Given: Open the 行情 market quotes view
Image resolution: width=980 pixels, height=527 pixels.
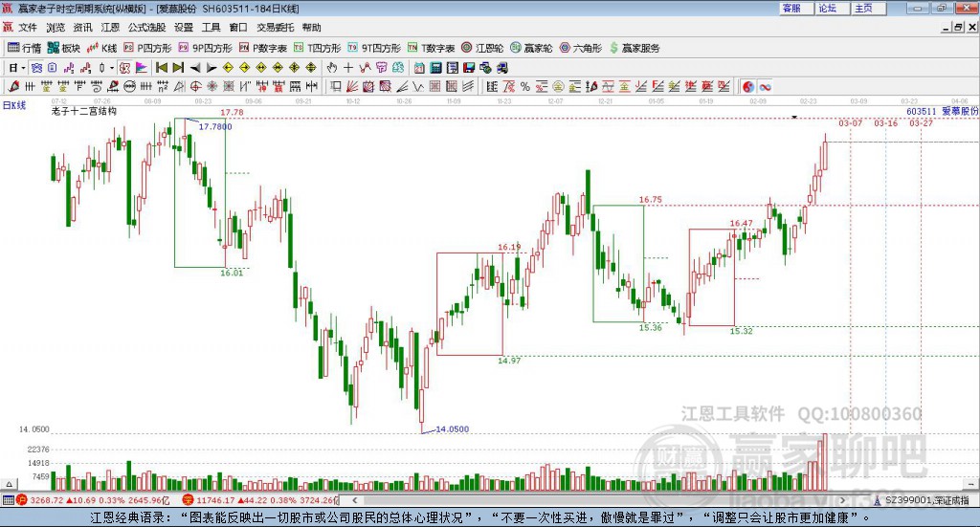Looking at the screenshot, I should point(24,48).
